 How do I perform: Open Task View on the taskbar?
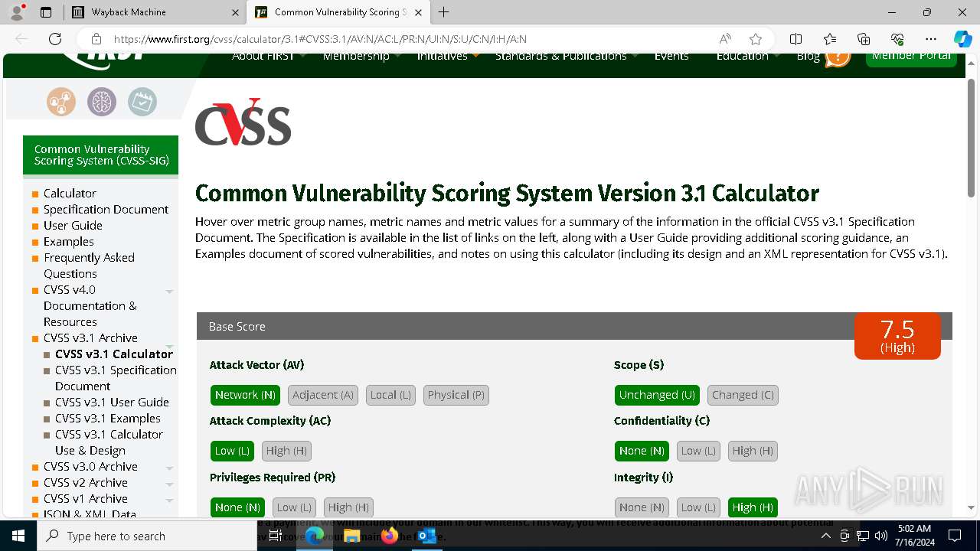276,536
